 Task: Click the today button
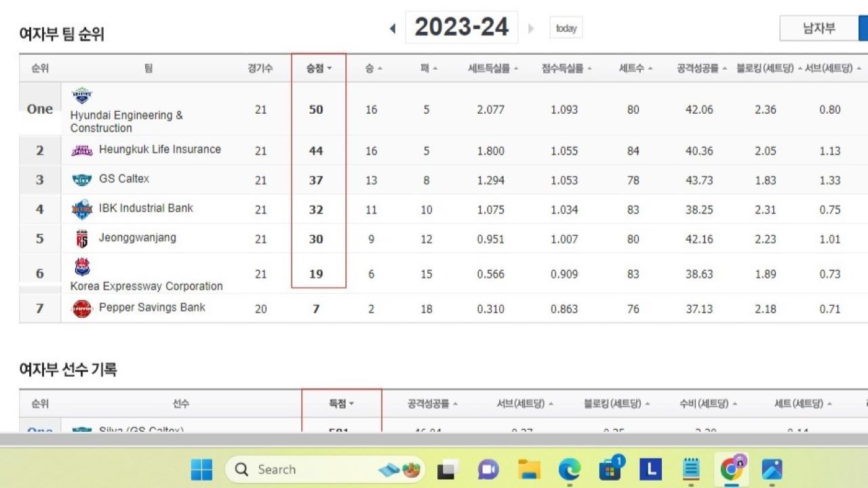[x=566, y=28]
